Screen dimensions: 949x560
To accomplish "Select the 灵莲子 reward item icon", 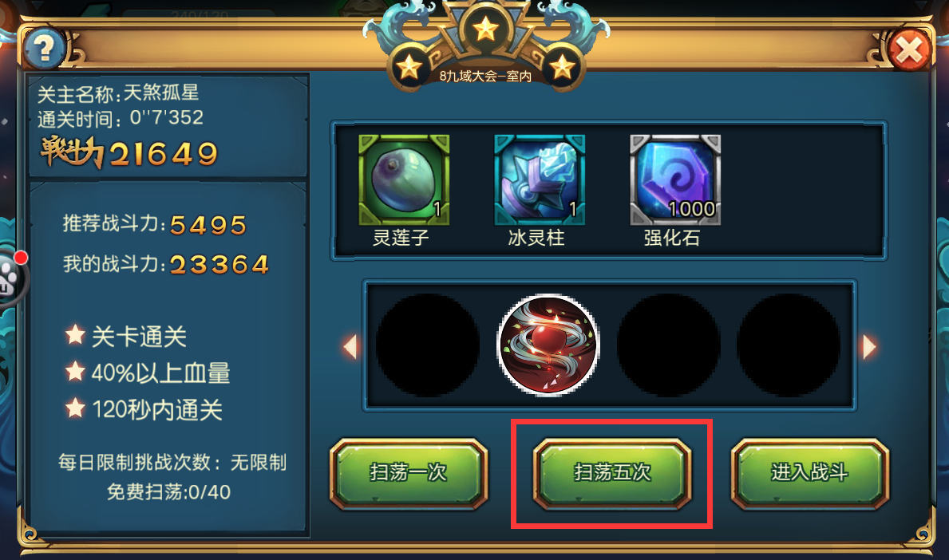I will click(x=404, y=179).
